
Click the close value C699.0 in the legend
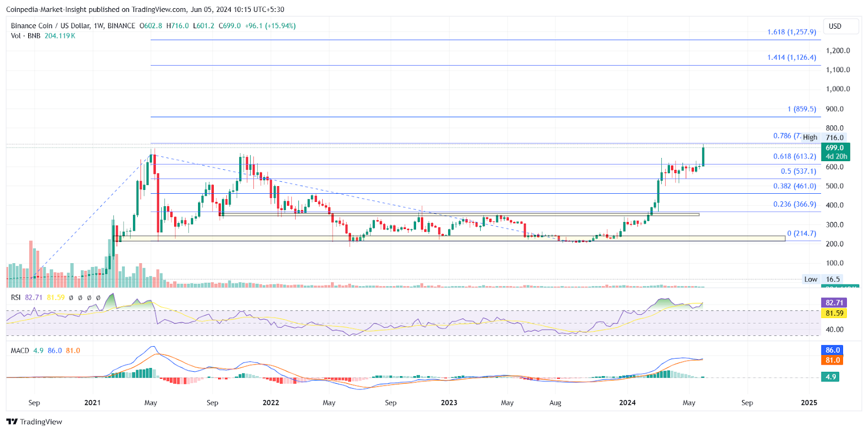pos(229,26)
